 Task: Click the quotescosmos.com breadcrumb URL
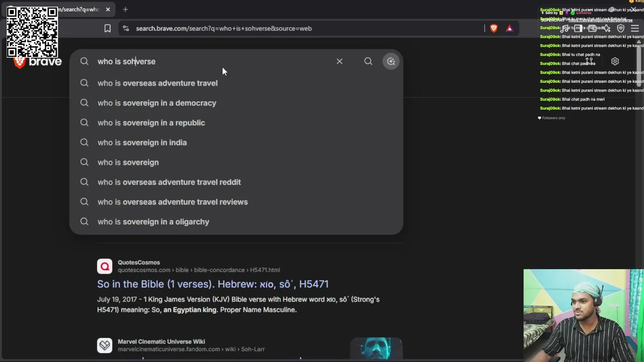click(x=199, y=270)
